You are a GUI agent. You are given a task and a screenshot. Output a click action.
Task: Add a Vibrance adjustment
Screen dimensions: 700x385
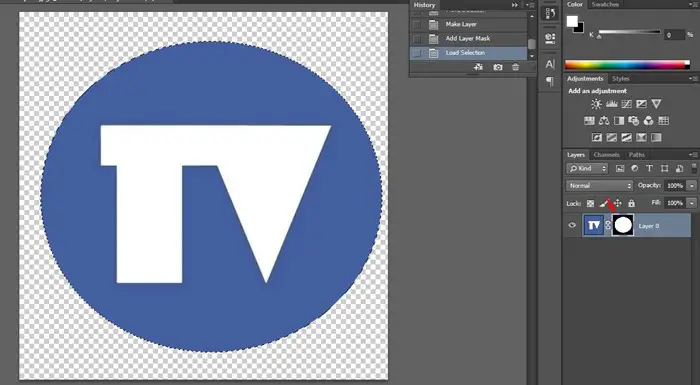[656, 104]
